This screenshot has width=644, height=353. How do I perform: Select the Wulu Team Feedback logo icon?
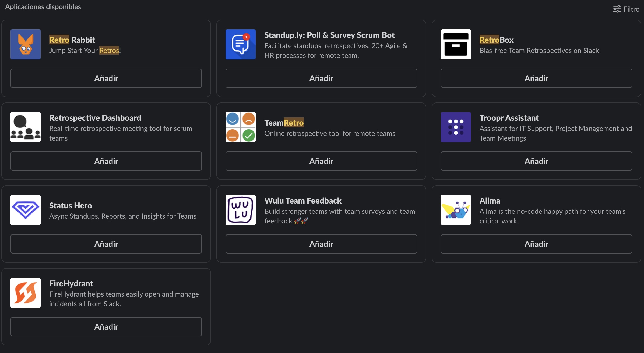(x=241, y=210)
